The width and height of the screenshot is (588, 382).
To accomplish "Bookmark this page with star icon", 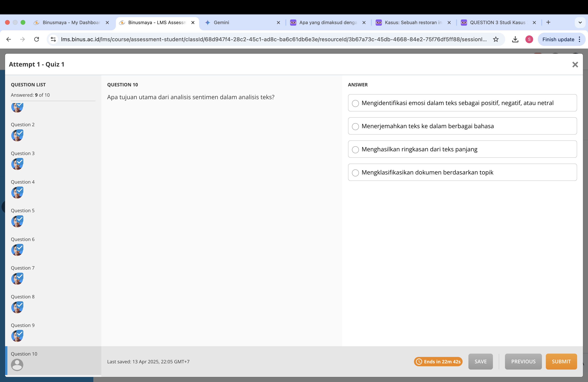I will pyautogui.click(x=496, y=39).
